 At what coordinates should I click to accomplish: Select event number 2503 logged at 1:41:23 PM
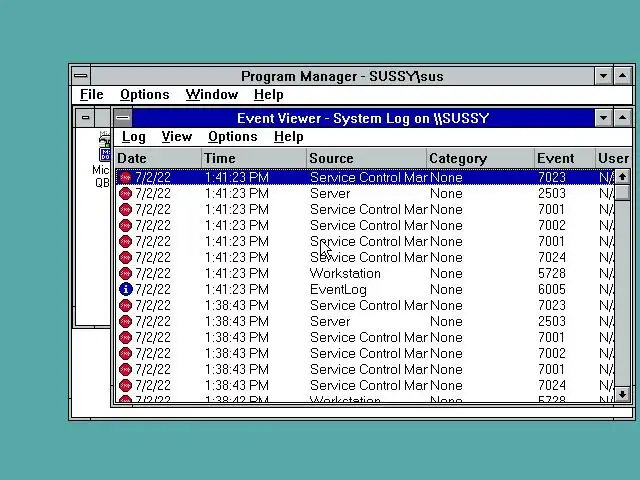[551, 193]
